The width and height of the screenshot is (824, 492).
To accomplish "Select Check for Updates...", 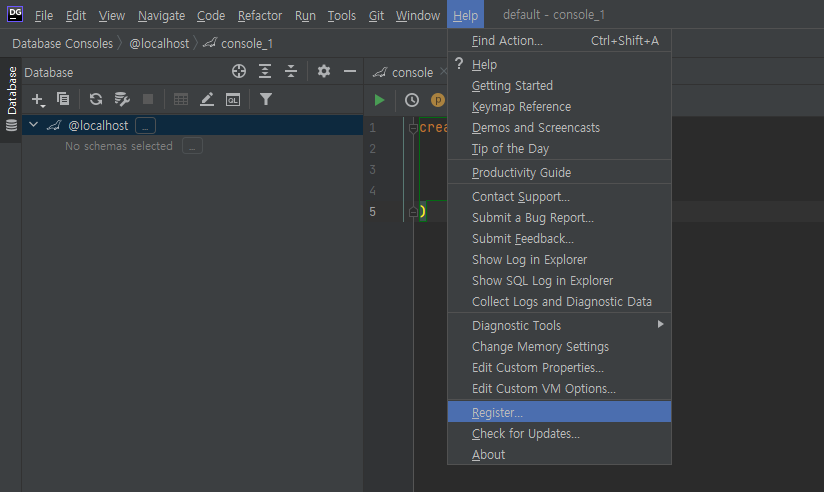I will coord(559,434).
